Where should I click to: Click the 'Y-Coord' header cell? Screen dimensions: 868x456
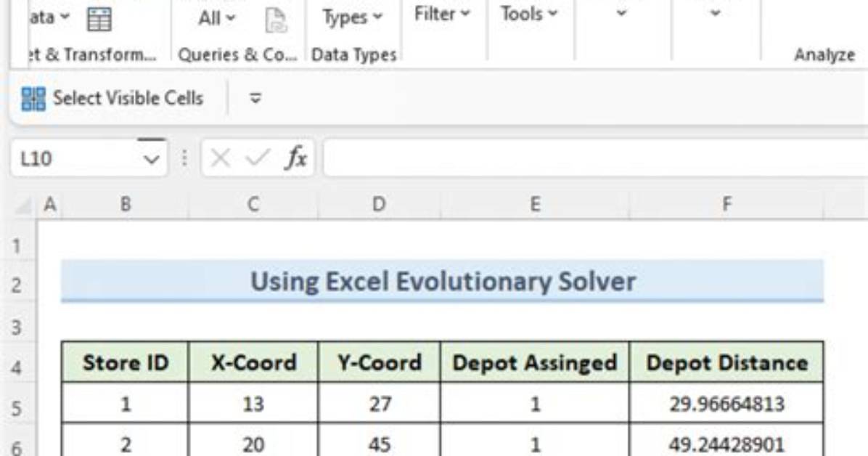[379, 362]
